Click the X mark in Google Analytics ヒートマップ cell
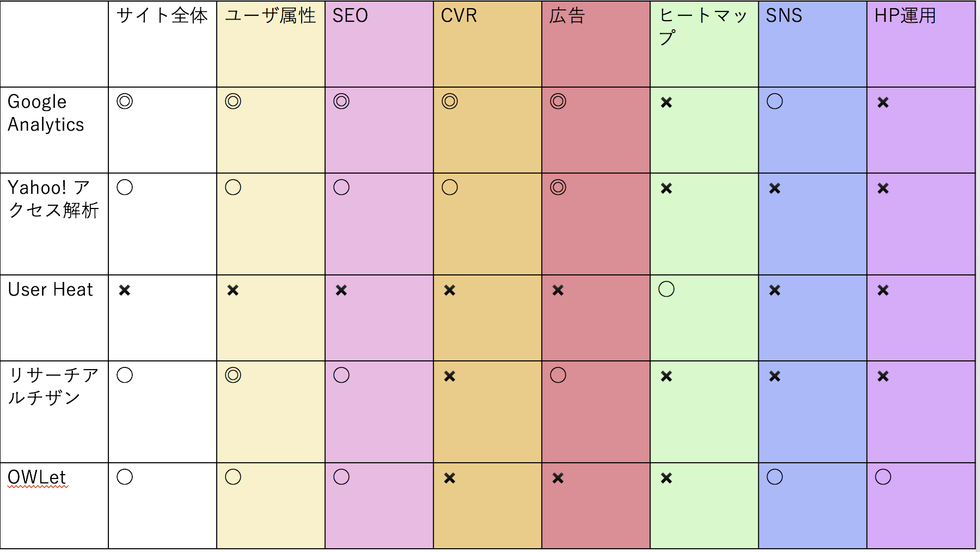The image size is (980, 552). point(666,102)
